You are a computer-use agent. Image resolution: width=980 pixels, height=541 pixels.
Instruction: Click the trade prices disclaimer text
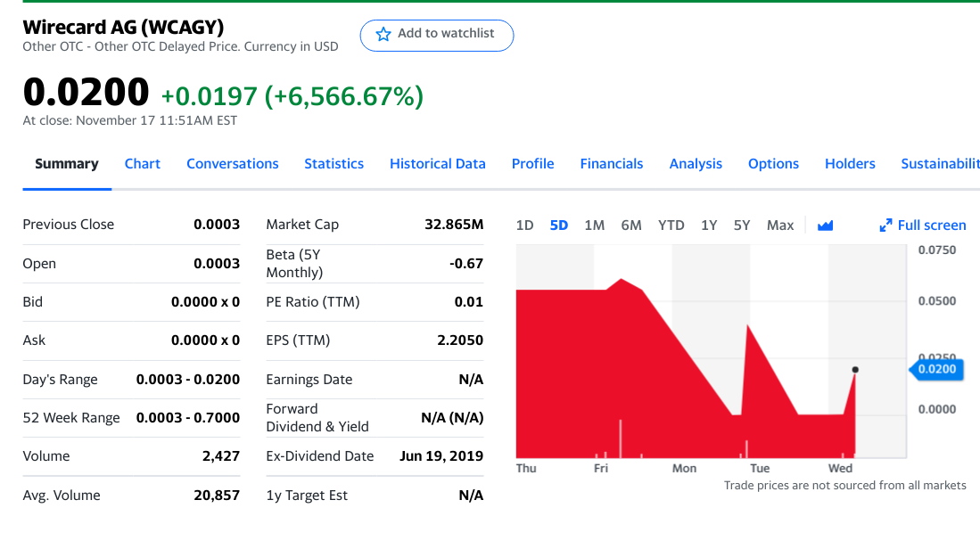[x=845, y=486]
